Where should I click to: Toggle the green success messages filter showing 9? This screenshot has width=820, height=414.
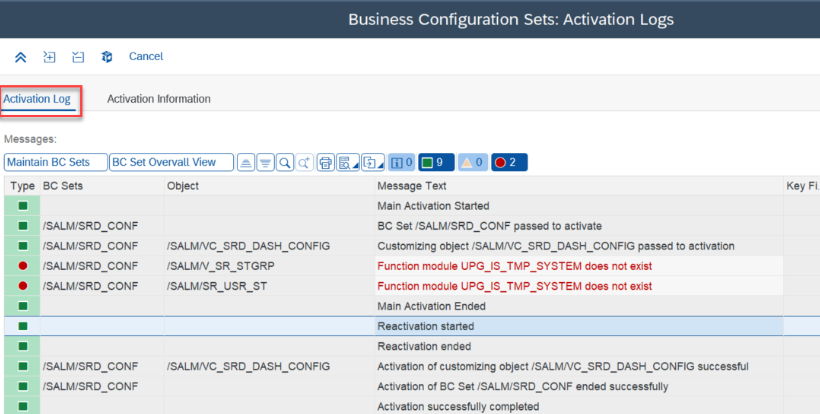[x=436, y=163]
